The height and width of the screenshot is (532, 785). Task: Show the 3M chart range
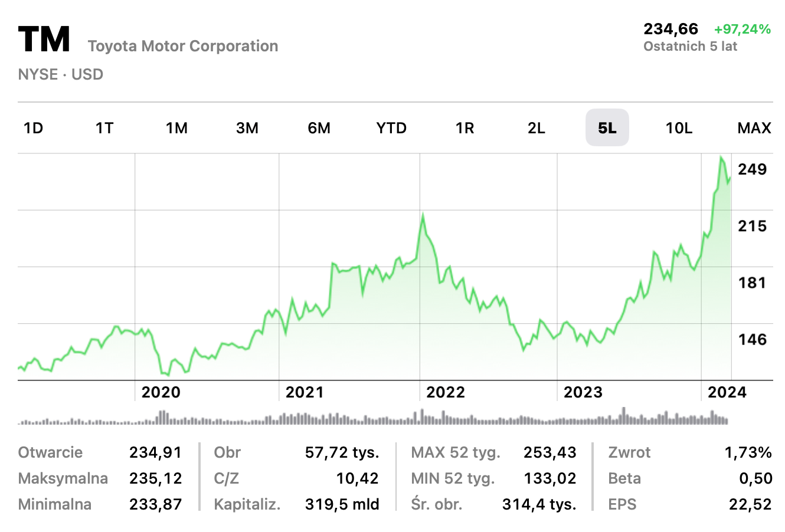pyautogui.click(x=247, y=128)
